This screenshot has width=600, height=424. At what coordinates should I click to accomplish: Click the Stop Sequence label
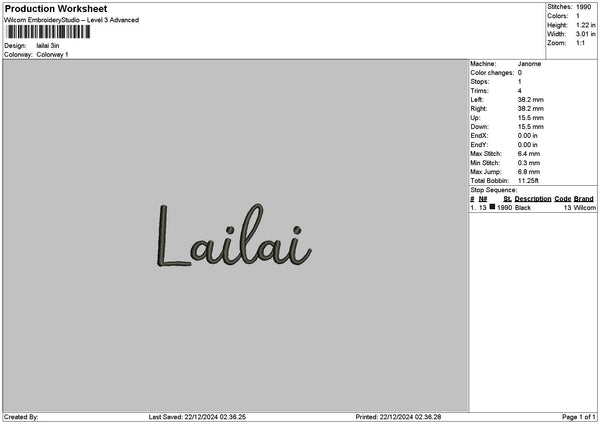pos(494,190)
